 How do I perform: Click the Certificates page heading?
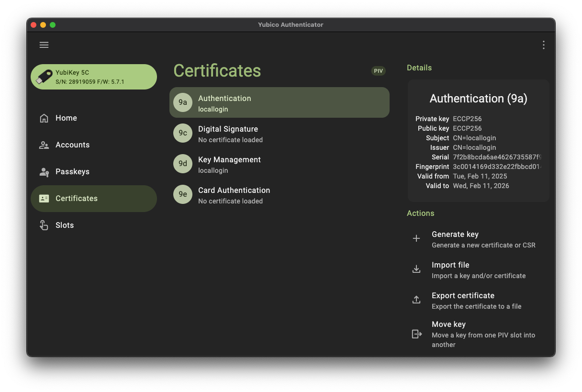[217, 71]
